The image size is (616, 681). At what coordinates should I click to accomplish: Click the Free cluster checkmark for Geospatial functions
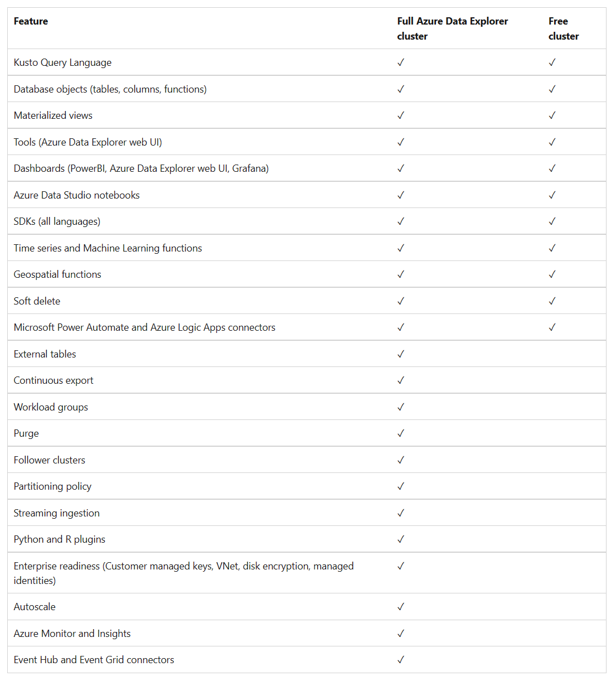coord(552,274)
